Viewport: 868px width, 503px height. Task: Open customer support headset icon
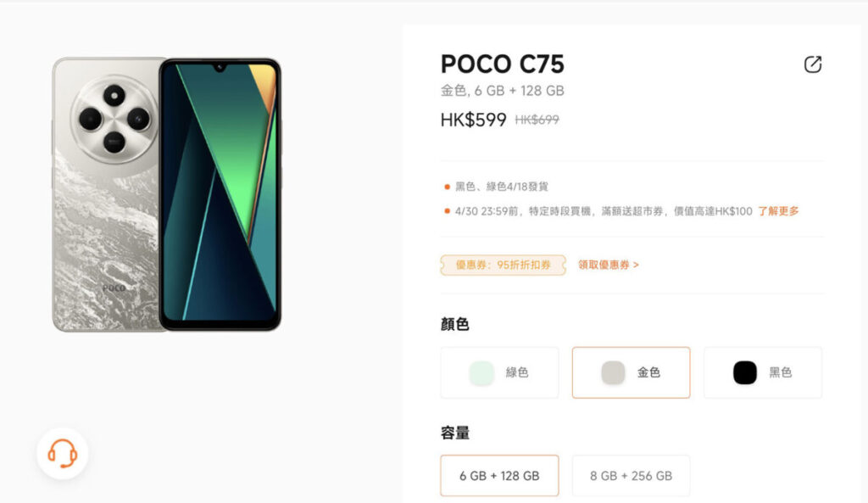click(63, 454)
